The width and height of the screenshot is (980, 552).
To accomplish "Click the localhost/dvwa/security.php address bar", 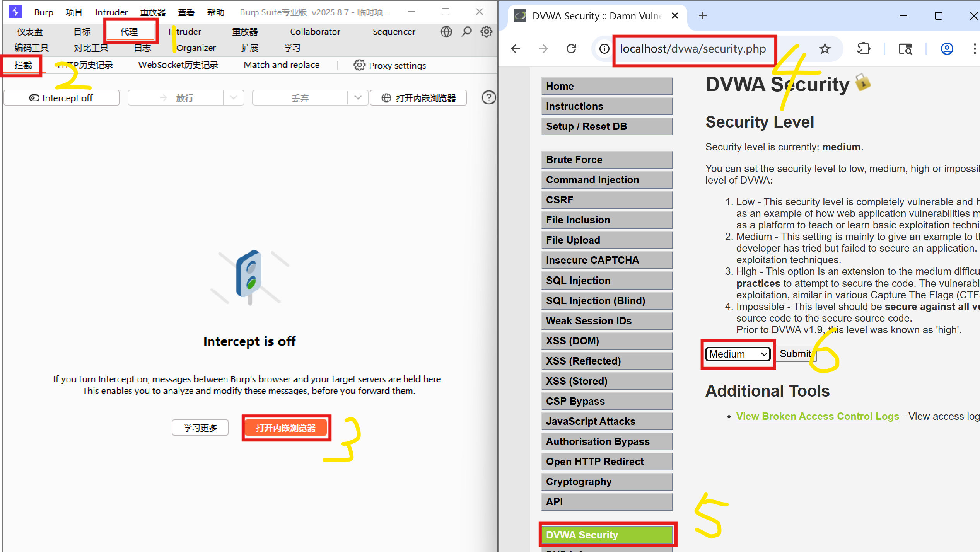I will tap(692, 49).
